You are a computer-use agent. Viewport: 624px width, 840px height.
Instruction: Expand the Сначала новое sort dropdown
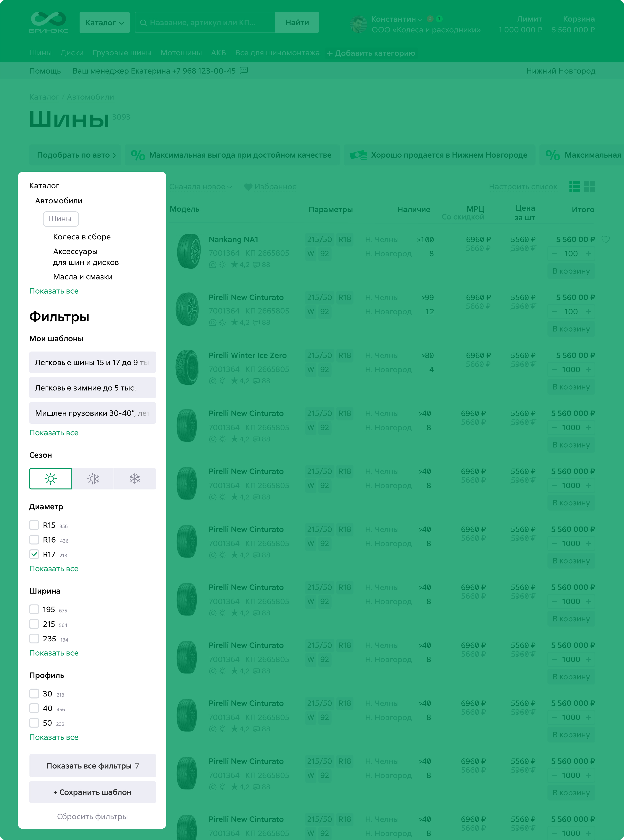point(201,187)
